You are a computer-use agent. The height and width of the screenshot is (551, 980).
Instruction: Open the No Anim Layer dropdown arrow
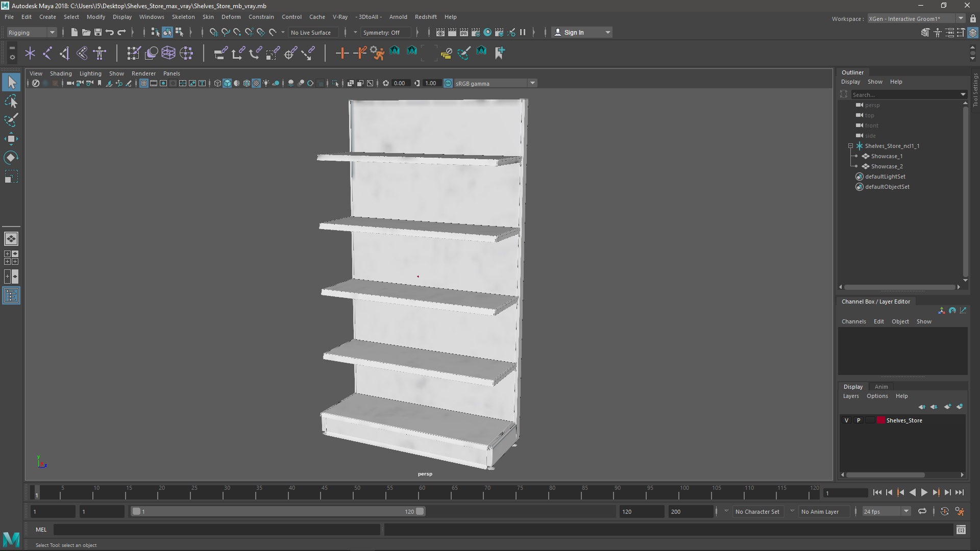[x=792, y=511]
